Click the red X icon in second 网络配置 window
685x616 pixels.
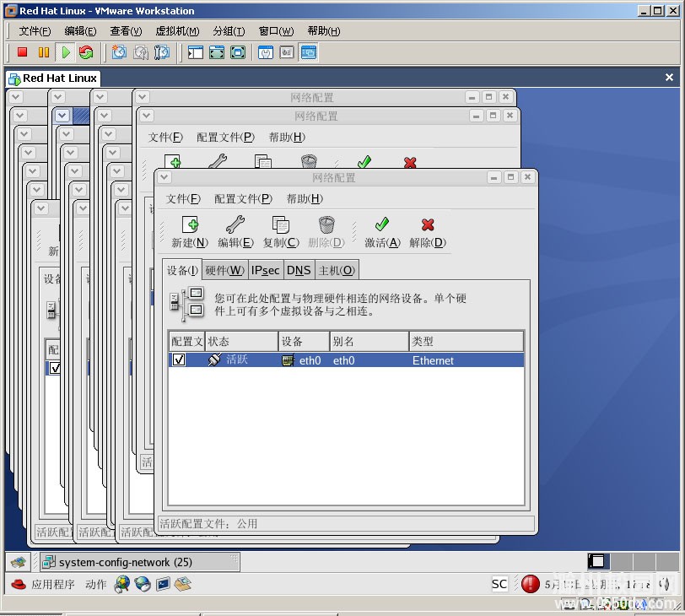(x=410, y=163)
